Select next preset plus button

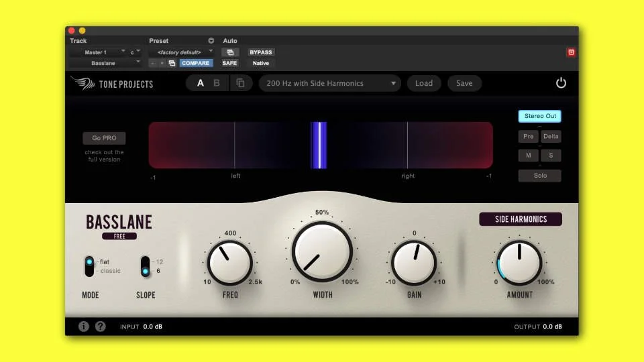point(162,63)
